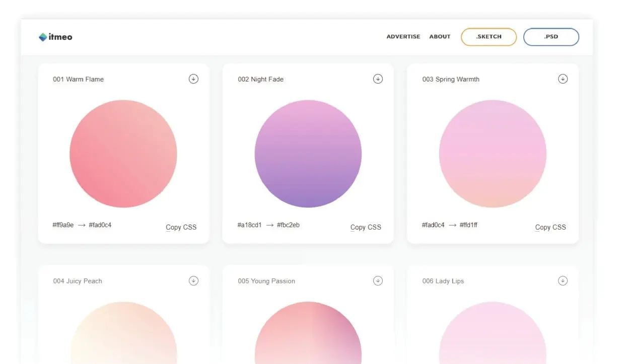Click the 003 Spring Warmth title
Screen dimensions: 628x364
point(451,79)
